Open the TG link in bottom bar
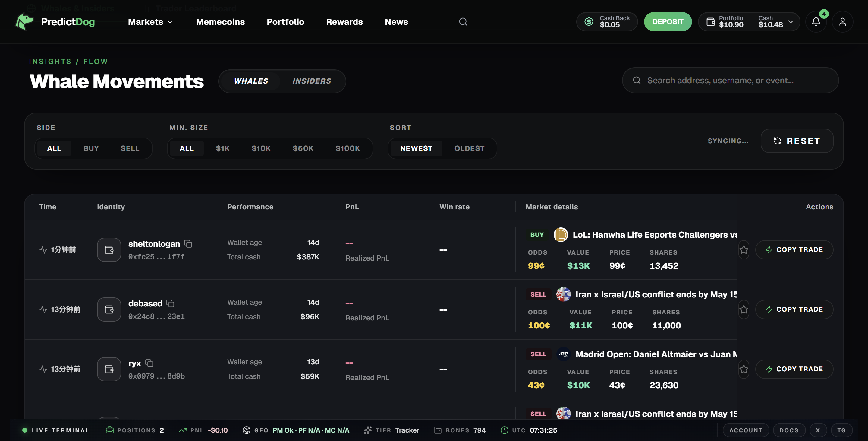Image resolution: width=868 pixels, height=441 pixels. (841, 430)
